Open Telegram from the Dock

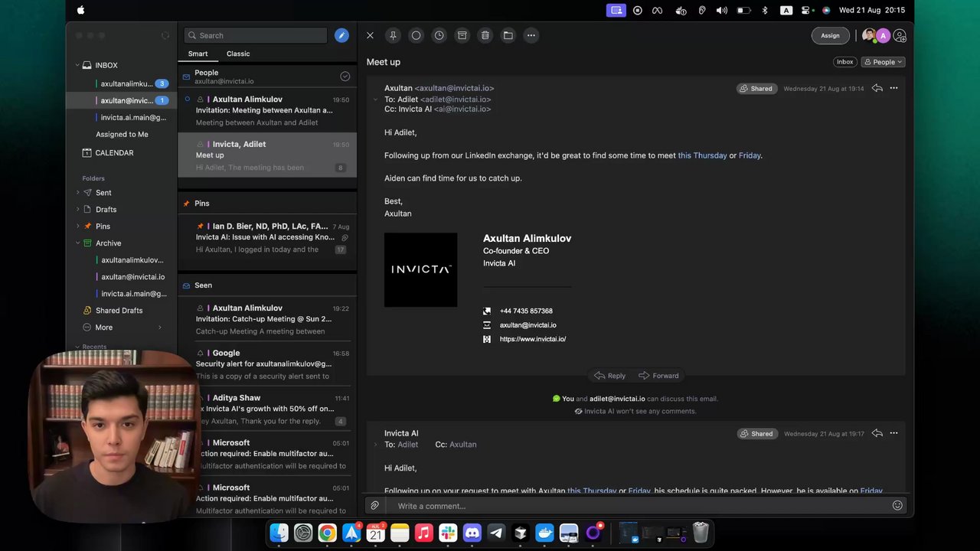[x=496, y=533]
